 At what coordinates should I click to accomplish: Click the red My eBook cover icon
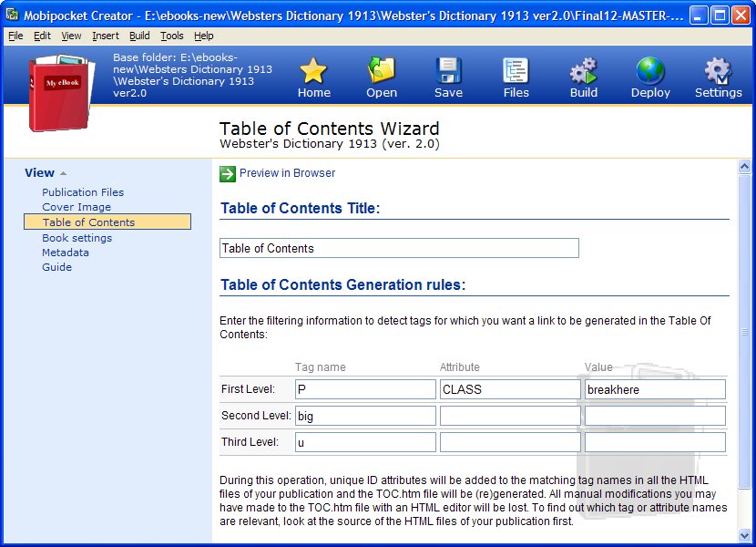click(61, 93)
